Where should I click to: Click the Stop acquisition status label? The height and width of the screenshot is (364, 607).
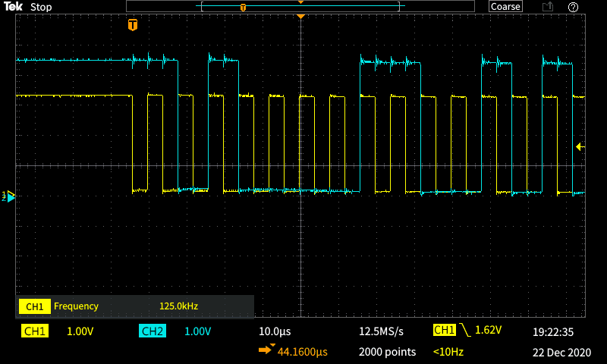click(41, 7)
